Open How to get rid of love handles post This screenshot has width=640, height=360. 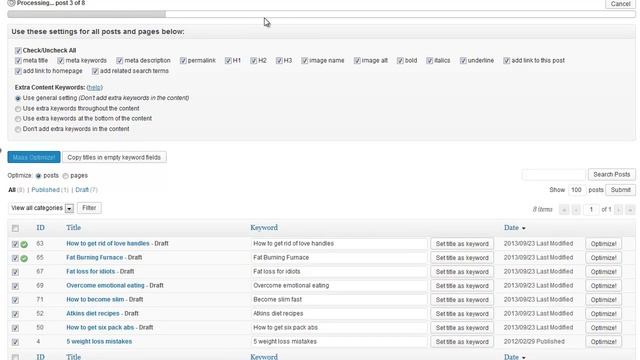pyautogui.click(x=108, y=244)
